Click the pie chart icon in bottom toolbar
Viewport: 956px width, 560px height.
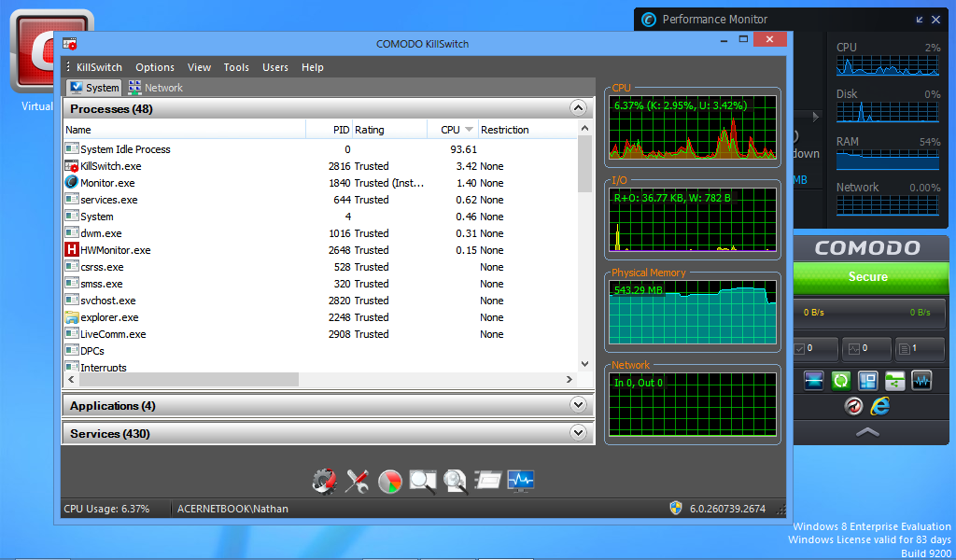coord(390,481)
